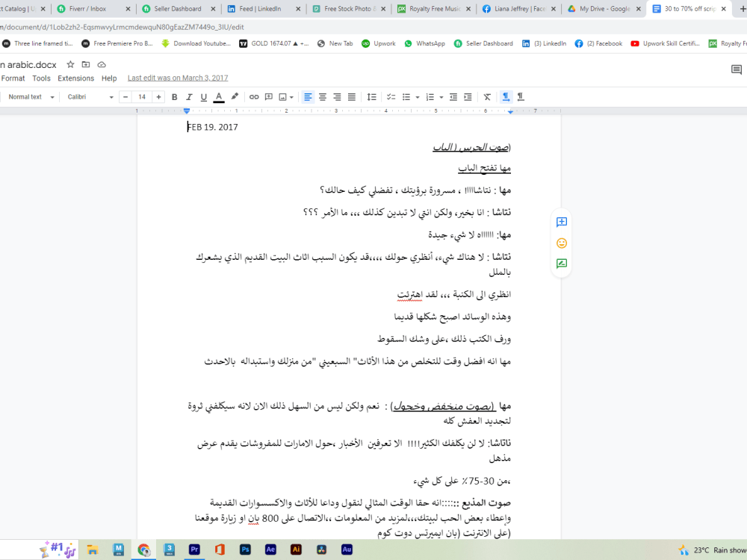This screenshot has height=560, width=747.
Task: Open the Upwork Skill Certifi... bookmark
Action: click(666, 43)
